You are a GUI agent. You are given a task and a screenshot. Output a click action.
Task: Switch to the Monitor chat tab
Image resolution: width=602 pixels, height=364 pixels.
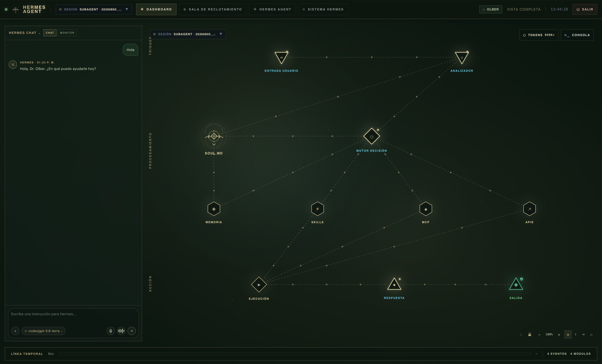coord(67,33)
